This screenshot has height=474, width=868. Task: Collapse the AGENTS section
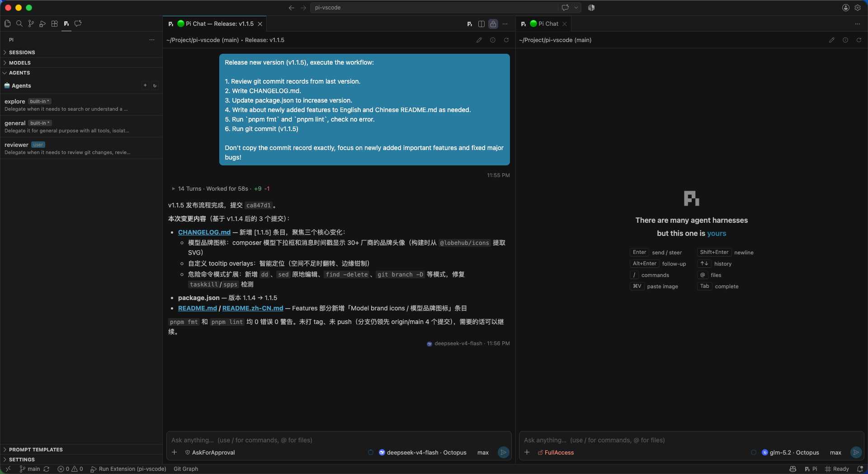[81, 73]
